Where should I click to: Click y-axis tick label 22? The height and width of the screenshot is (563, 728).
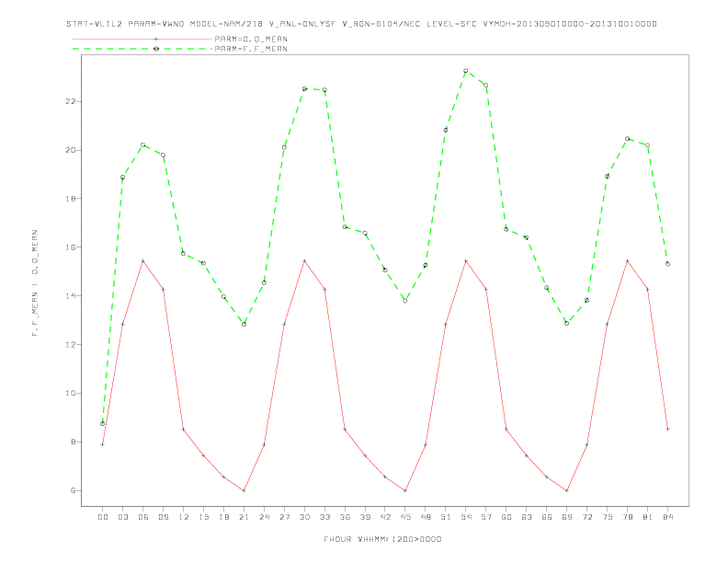[71, 101]
